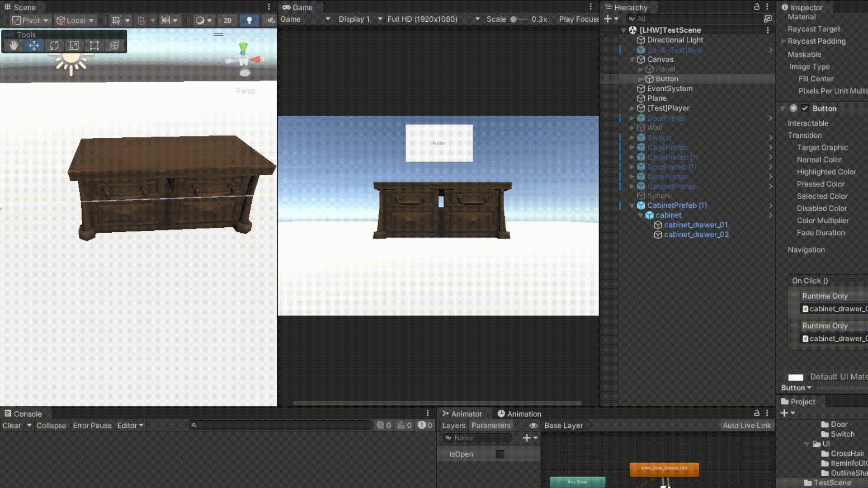Toggle 2D scene view mode
The height and width of the screenshot is (488, 868).
(227, 20)
